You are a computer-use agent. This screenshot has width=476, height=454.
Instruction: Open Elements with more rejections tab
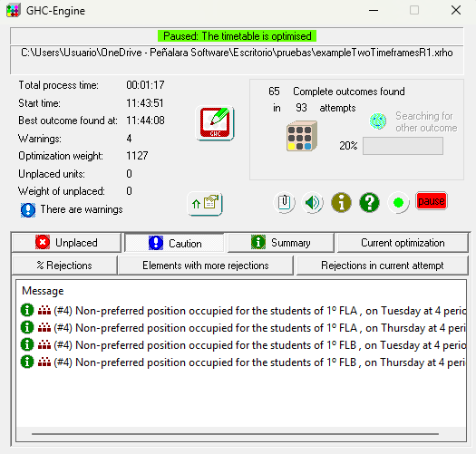[206, 266]
